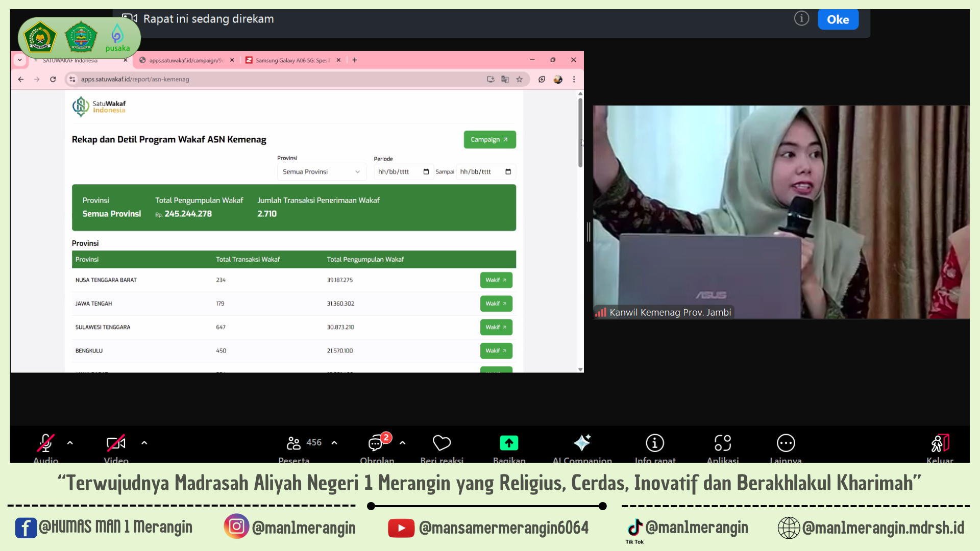The height and width of the screenshot is (551, 980).
Task: Click the Beri reaksi heart icon
Action: 442,443
